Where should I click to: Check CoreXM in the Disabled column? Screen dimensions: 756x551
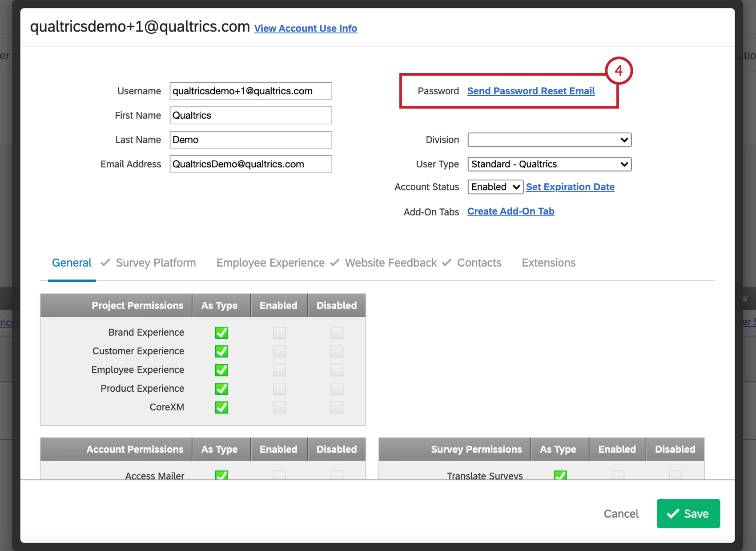click(x=337, y=407)
